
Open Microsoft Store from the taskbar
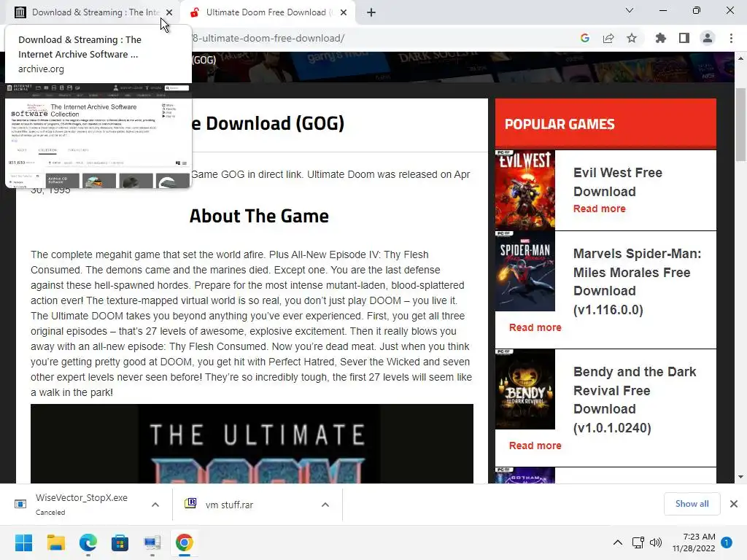tap(120, 542)
